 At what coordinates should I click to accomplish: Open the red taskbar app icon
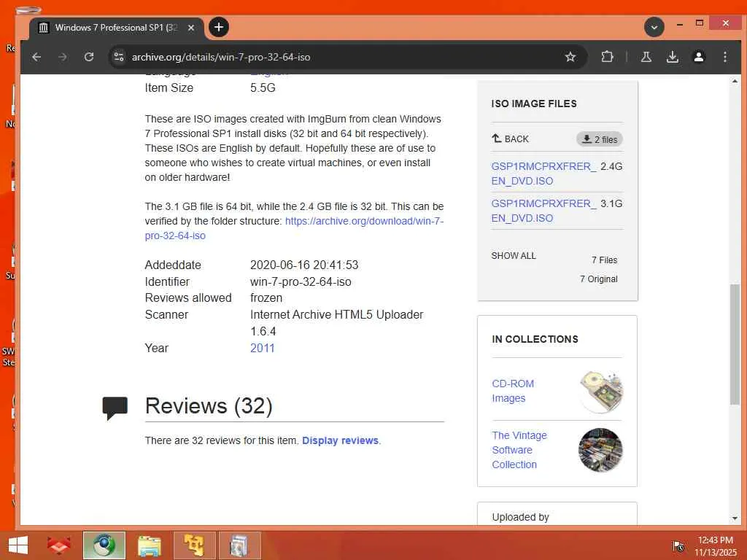(x=58, y=545)
